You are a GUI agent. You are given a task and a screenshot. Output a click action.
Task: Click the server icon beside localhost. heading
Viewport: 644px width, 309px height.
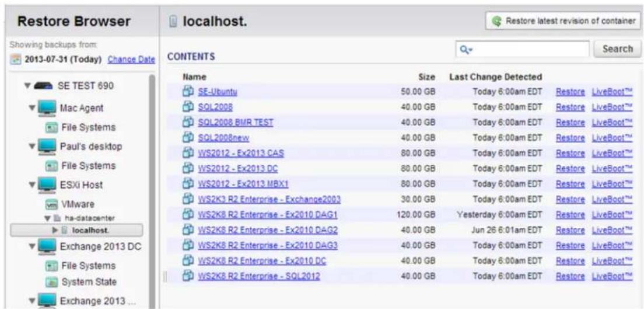tap(174, 22)
